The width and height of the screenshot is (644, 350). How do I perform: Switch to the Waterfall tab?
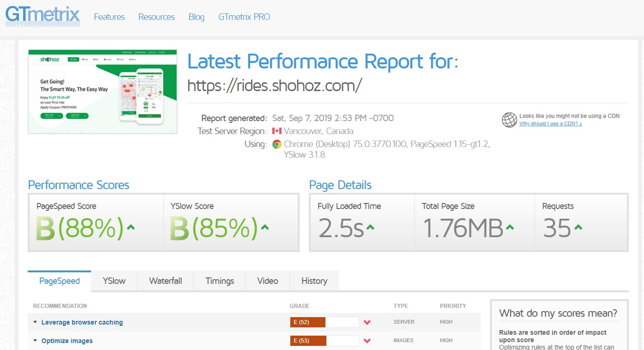tap(166, 281)
